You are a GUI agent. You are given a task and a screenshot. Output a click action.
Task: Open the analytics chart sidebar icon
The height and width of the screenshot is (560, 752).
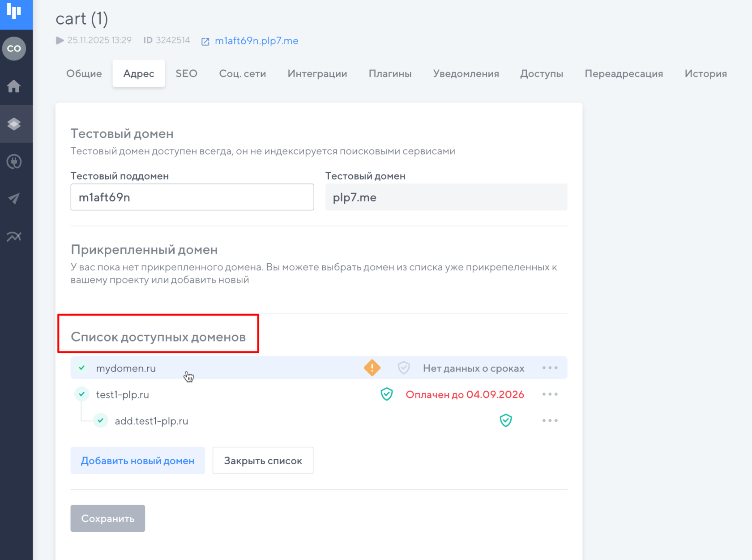[x=14, y=236]
